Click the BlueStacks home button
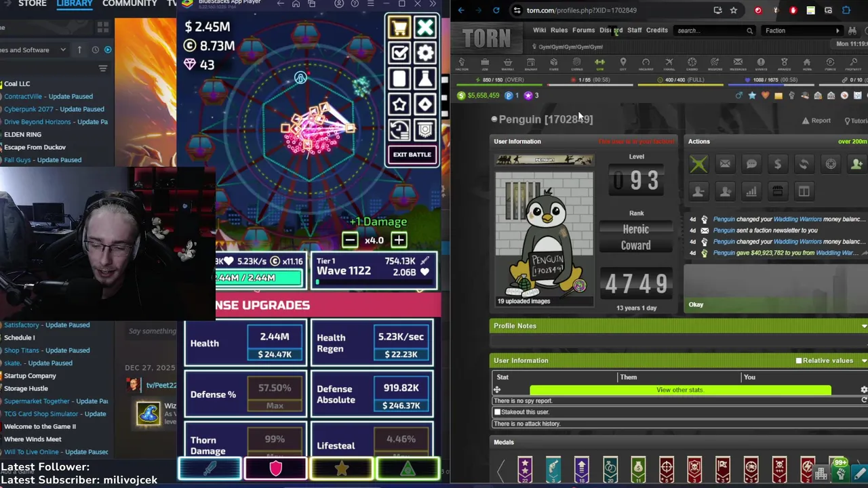868x488 pixels. (x=296, y=4)
